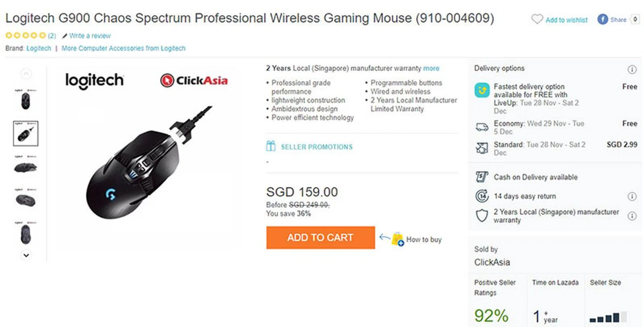644x327 pixels.
Task: Select the third mouse side-view thumbnail
Action: point(25,167)
